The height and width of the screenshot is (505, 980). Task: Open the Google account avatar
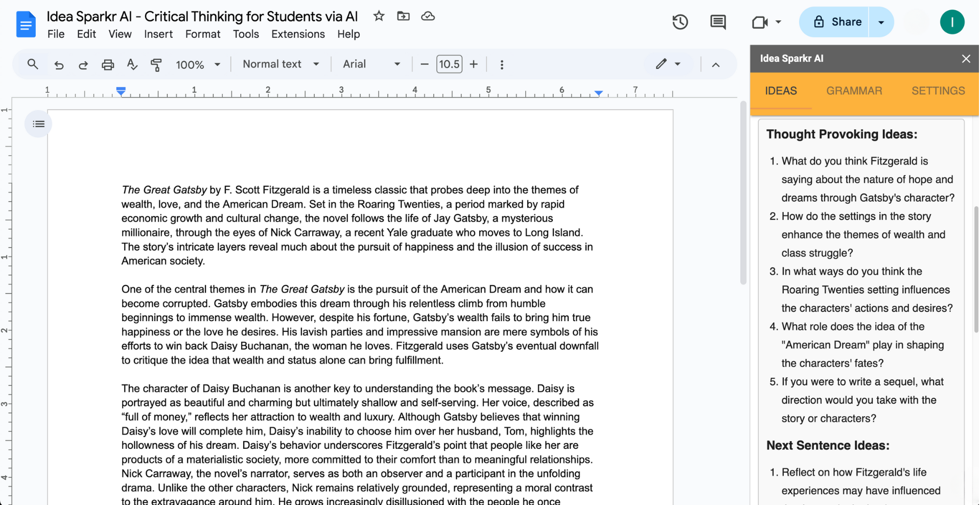click(952, 22)
